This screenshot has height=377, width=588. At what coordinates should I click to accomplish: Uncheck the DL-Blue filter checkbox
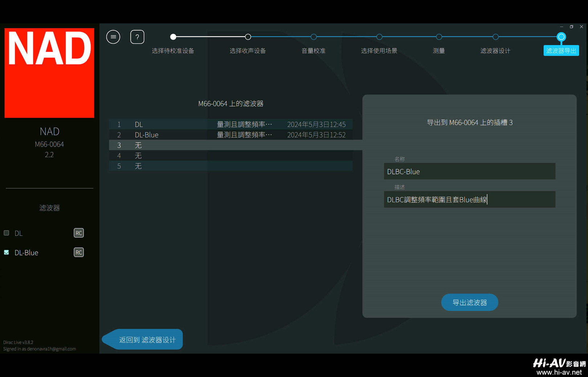tap(7, 252)
